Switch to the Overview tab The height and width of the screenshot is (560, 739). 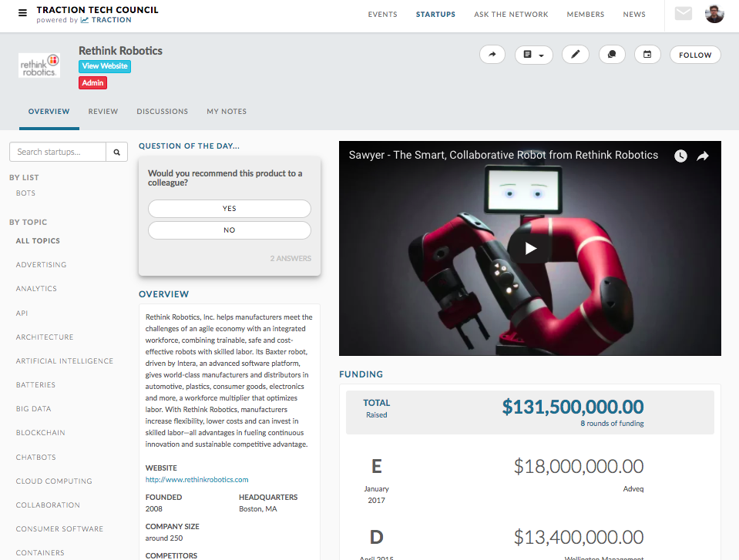(x=49, y=112)
